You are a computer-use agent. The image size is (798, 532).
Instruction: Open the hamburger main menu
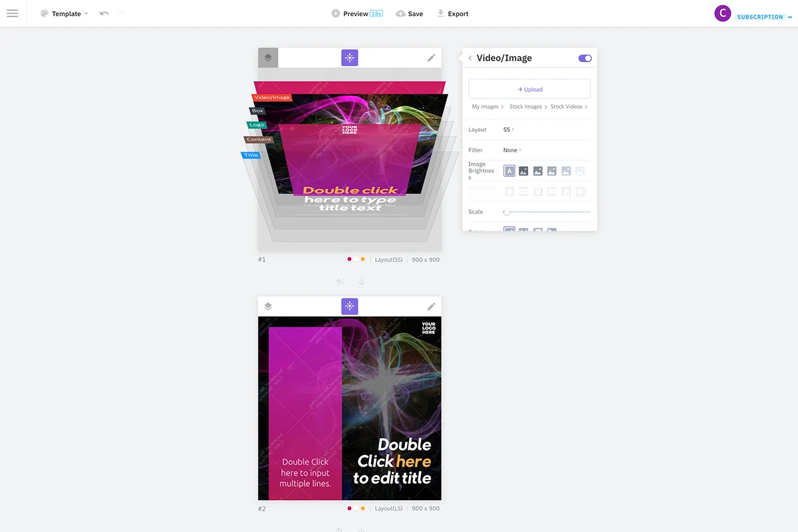tap(13, 13)
